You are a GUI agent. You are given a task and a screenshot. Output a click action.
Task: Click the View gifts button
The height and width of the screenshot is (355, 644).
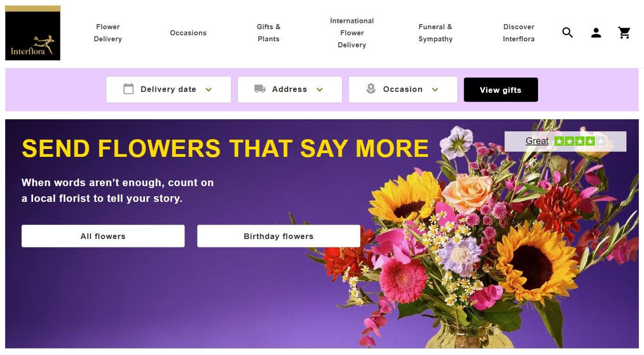[x=501, y=90]
